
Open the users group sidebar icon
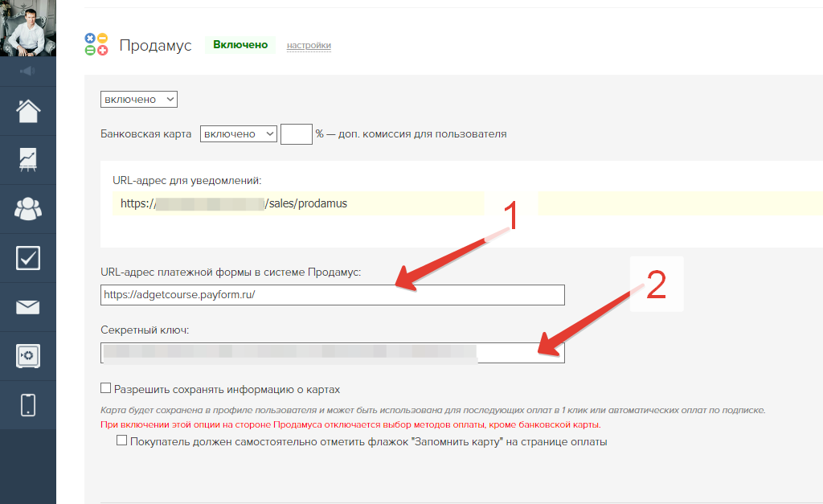[28, 209]
